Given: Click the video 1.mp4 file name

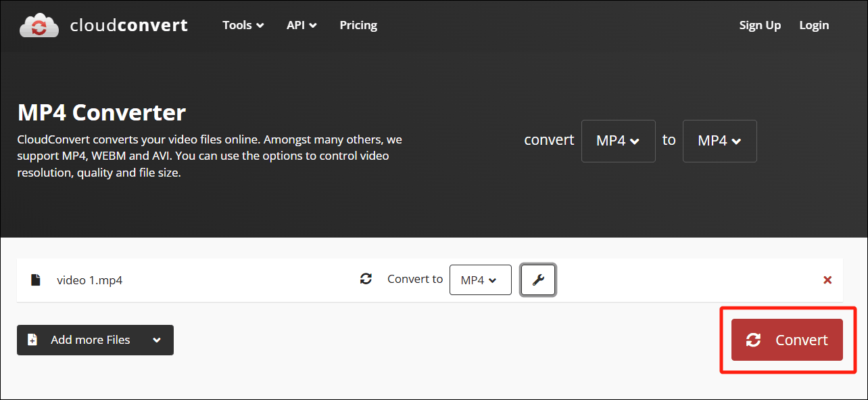Looking at the screenshot, I should coord(89,280).
